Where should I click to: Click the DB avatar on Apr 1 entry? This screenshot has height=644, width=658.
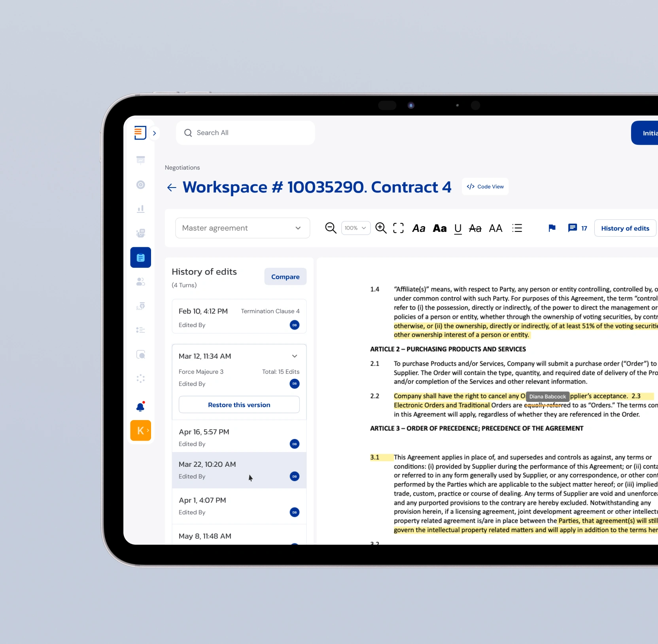295,513
